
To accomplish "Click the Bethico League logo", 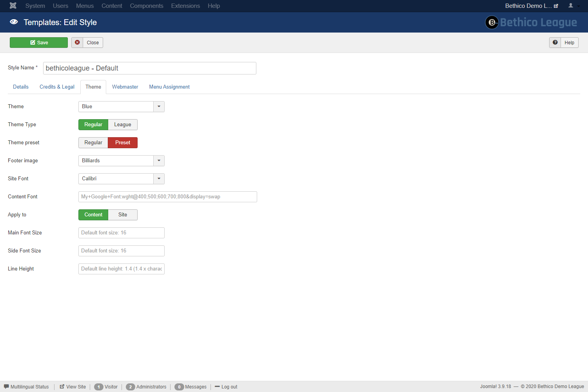I will click(x=531, y=22).
